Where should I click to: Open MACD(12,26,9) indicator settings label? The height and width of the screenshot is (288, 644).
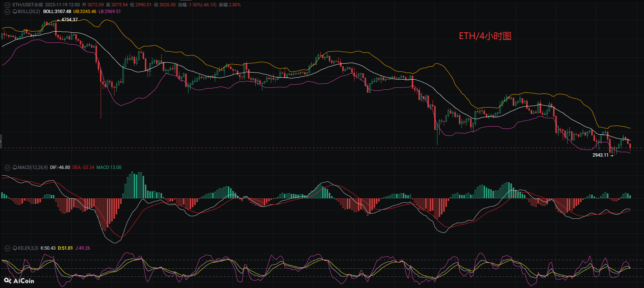click(x=33, y=167)
